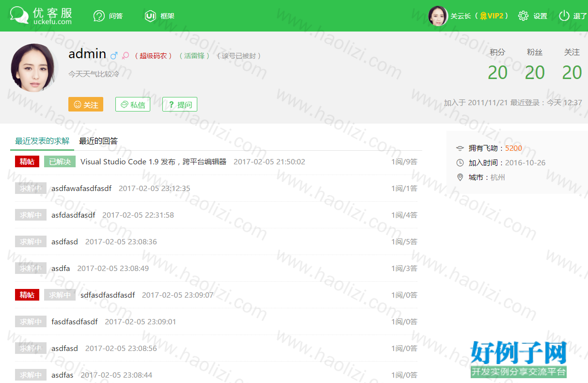Click signature 今天天气比较冷
588x383 pixels.
pos(94,74)
